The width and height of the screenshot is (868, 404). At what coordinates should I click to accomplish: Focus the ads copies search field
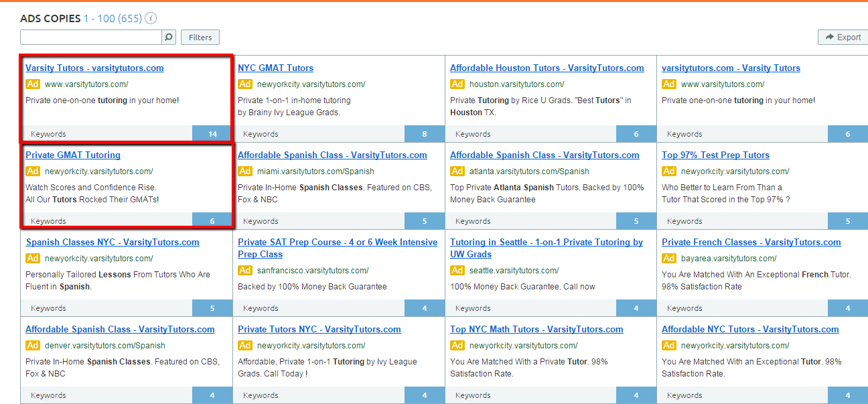click(91, 38)
